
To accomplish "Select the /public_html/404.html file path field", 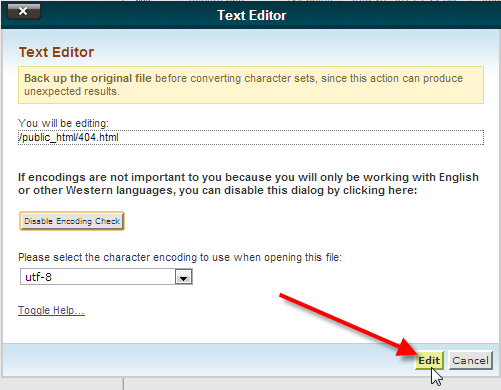I will point(251,137).
